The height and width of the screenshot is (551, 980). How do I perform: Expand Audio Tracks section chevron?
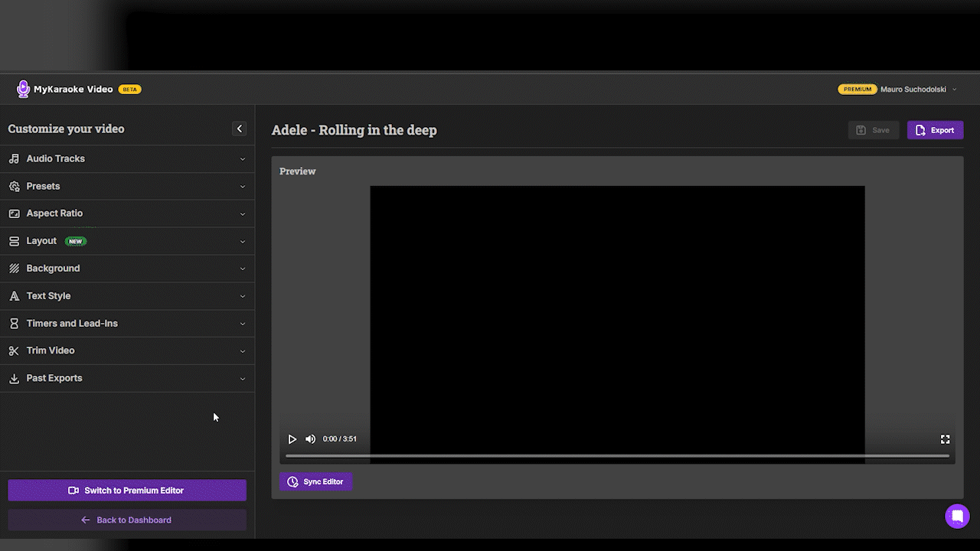coord(243,159)
